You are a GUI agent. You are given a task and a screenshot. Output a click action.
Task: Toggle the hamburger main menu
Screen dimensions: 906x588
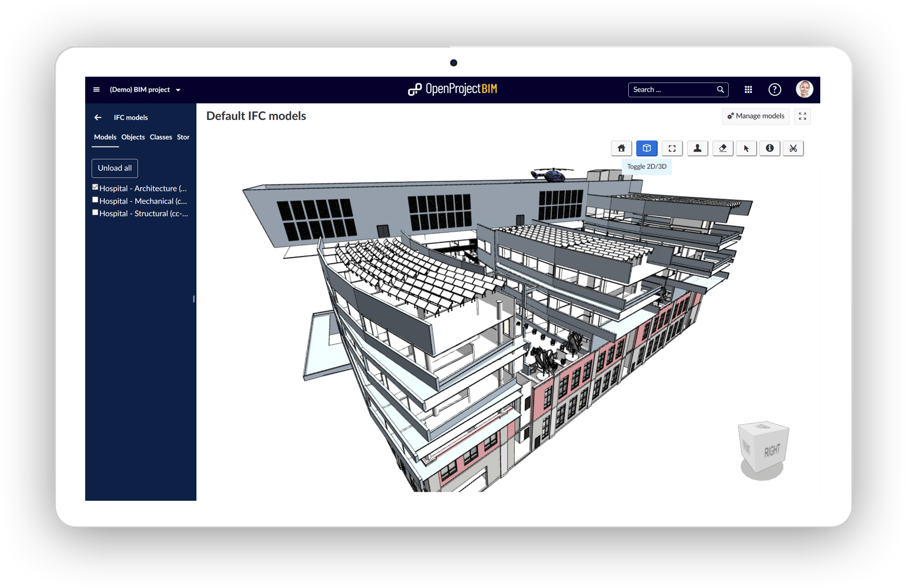pyautogui.click(x=96, y=90)
